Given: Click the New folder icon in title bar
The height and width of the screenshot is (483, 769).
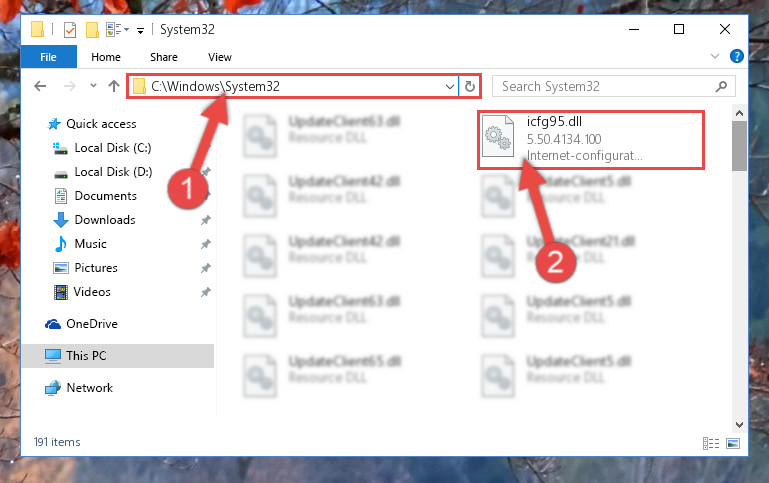Looking at the screenshot, I should [92, 30].
